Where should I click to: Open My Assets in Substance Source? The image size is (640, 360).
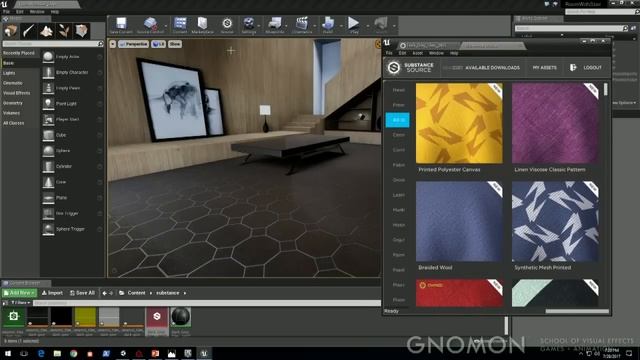point(544,68)
